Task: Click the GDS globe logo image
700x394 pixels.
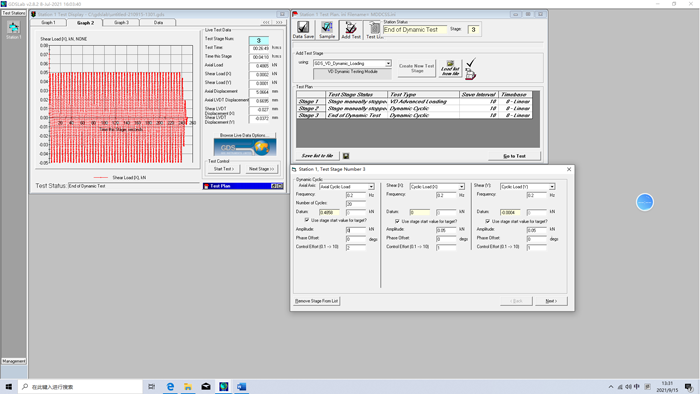Action: pos(245,147)
